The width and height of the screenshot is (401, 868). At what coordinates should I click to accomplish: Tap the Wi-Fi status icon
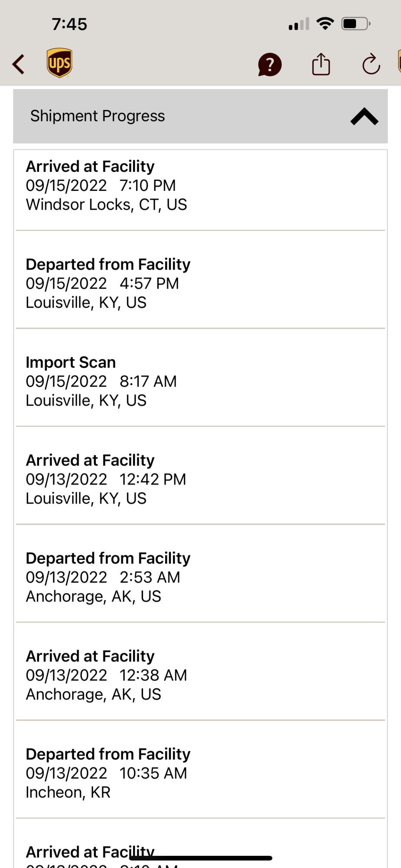point(325,23)
